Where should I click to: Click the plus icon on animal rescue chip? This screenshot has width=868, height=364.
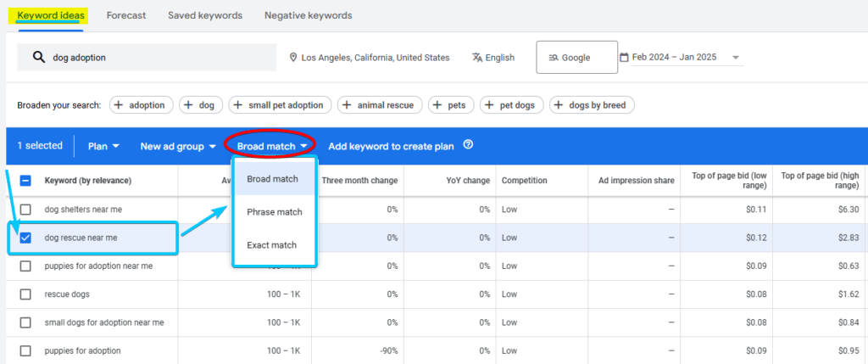tap(347, 104)
